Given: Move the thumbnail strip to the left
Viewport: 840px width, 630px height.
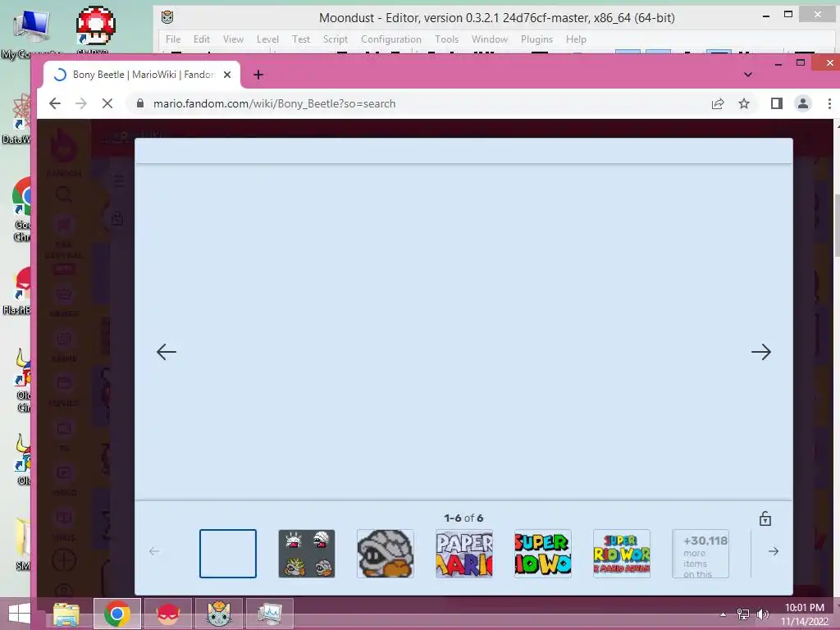Looking at the screenshot, I should point(154,551).
